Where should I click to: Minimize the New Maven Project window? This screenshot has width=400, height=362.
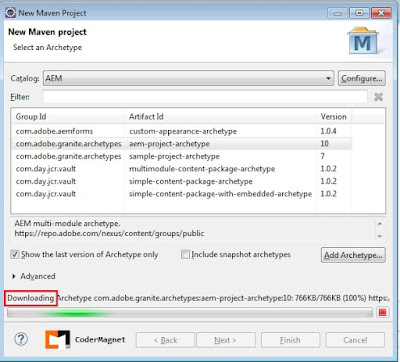pos(338,13)
